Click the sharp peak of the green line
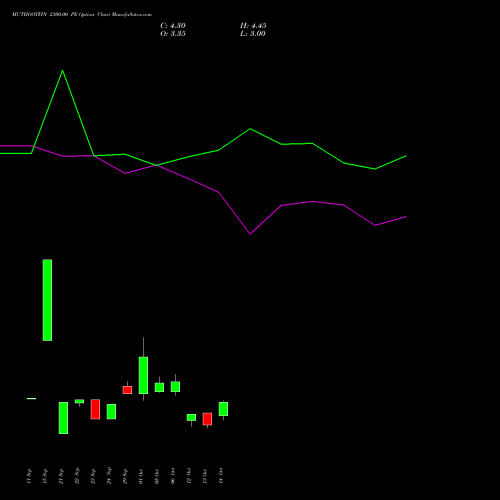 (x=62, y=71)
